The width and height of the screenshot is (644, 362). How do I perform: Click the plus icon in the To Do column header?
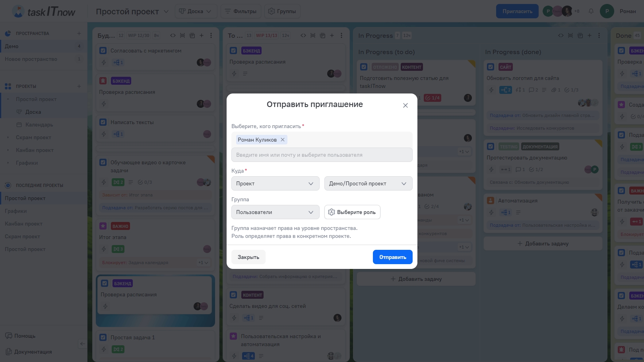click(x=332, y=35)
